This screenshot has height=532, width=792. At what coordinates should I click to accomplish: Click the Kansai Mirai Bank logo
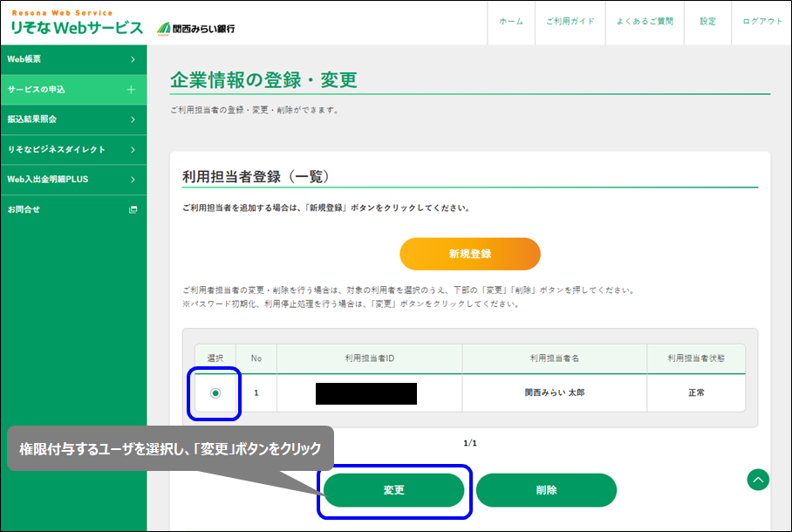point(196,28)
